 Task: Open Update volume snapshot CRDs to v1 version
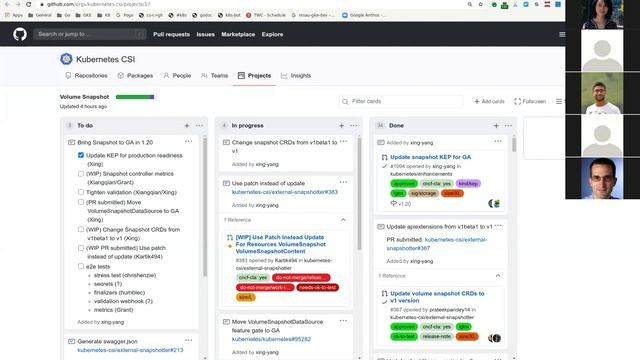437,297
